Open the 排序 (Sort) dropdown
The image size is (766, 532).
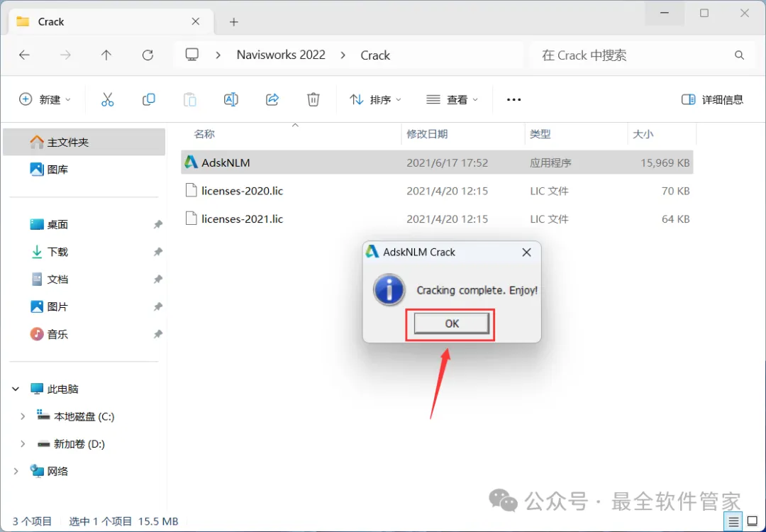click(375, 99)
